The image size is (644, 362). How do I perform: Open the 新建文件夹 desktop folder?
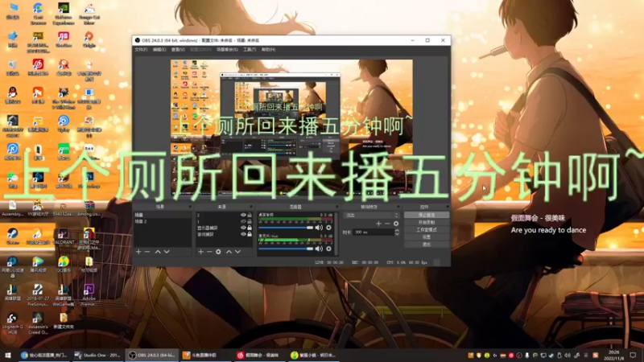tap(64, 321)
